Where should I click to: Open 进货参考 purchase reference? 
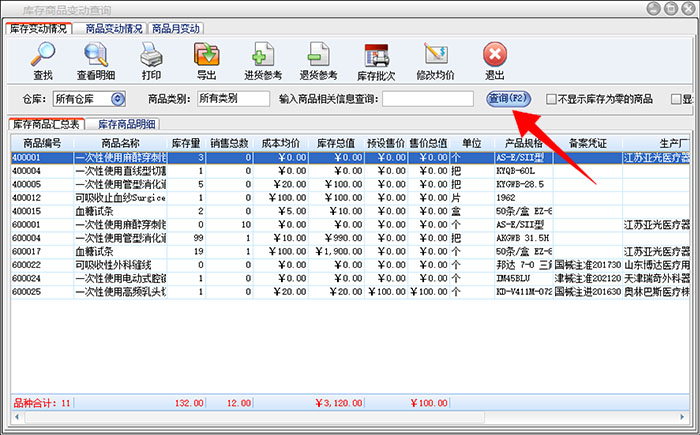(262, 60)
